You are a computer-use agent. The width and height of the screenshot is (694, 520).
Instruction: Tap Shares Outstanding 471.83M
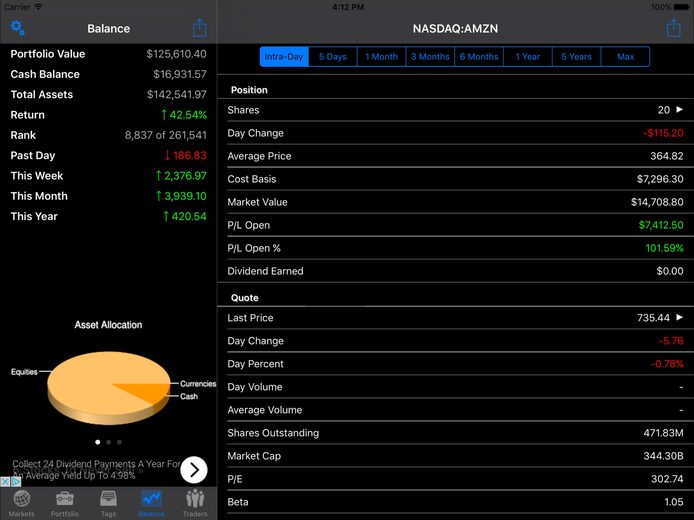click(455, 433)
